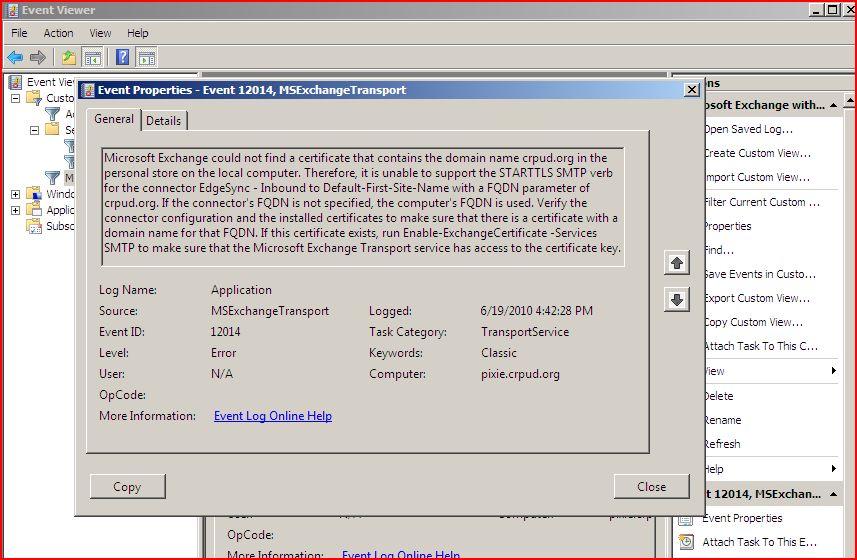The width and height of the screenshot is (857, 560).
Task: Go to the previous event with up arrow
Action: coord(677,263)
